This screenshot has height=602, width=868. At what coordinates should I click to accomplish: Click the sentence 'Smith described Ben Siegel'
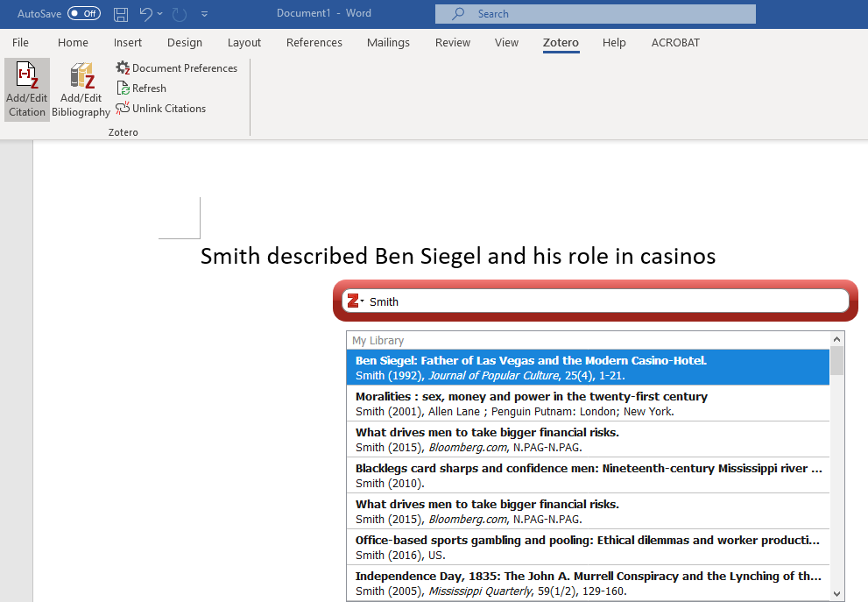(458, 256)
